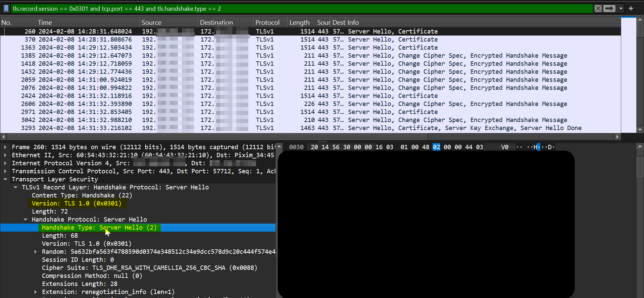Select Content Type: Handshake (22) line
Viewport: 644px width, 298px height.
point(82,195)
